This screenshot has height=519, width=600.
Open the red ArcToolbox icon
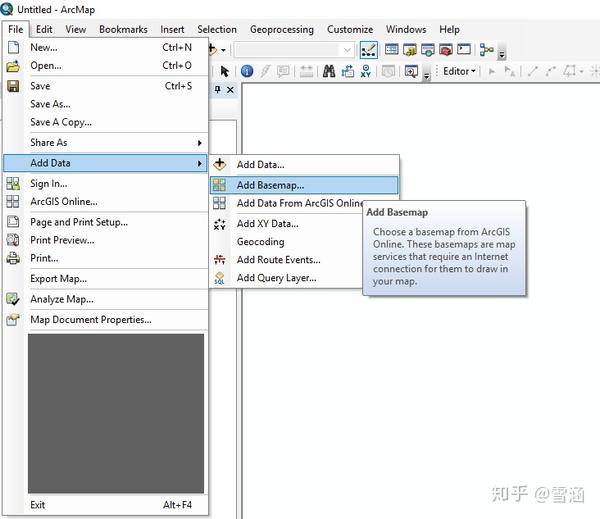[446, 50]
